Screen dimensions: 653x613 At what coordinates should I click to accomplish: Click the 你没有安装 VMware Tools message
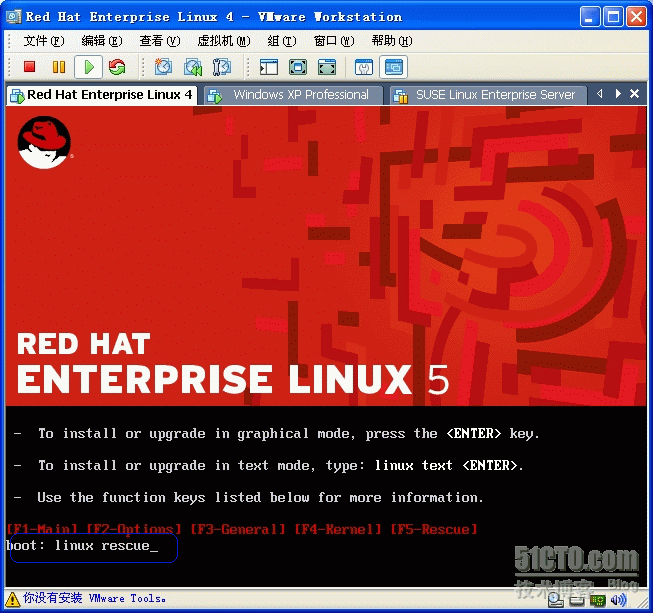pos(94,598)
